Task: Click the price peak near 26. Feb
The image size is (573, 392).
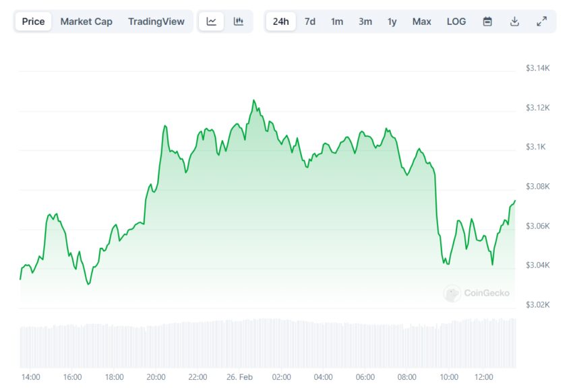Action: coord(253,100)
